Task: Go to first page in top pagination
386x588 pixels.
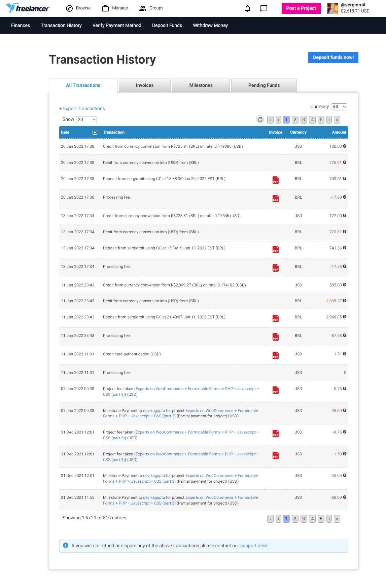Action: click(x=270, y=119)
